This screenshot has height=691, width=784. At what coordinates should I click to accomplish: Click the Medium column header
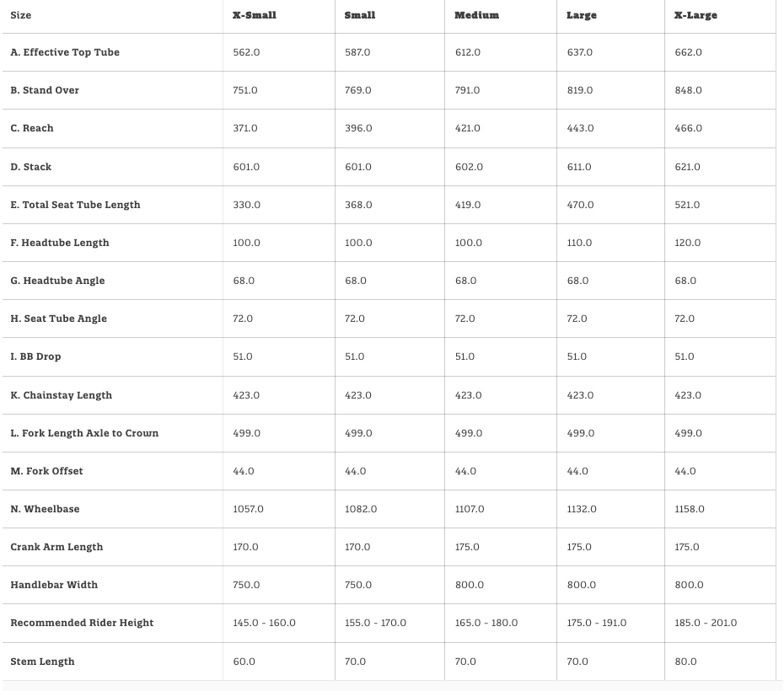pos(476,15)
